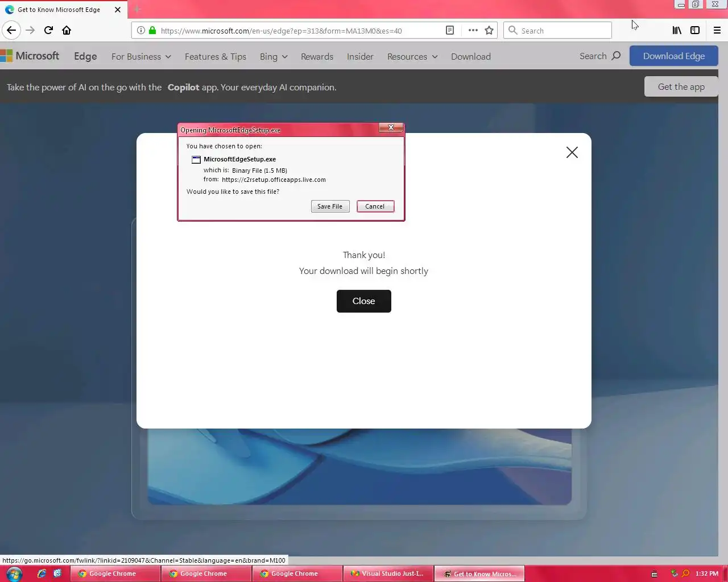Screen dimensions: 728x582
Task: Close the Get to Know Microsoft Edge tab
Action: click(x=118, y=10)
